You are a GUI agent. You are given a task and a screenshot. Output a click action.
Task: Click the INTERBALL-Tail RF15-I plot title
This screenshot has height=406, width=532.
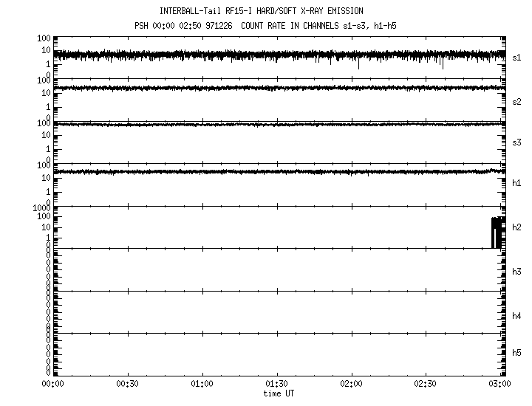262,11
